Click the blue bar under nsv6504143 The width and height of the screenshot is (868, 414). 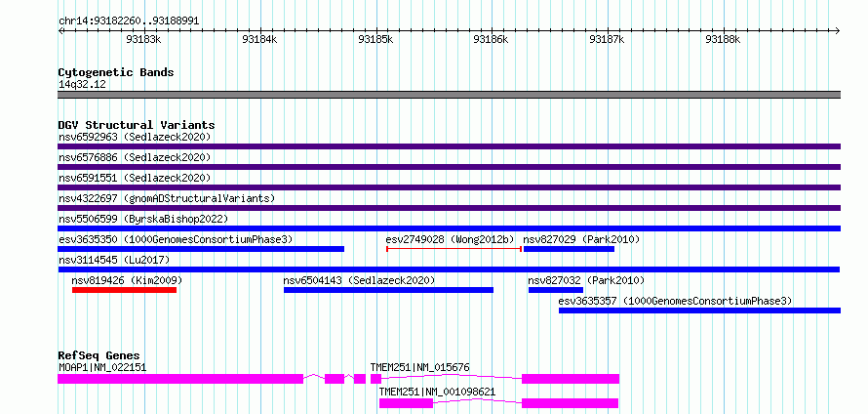(388, 290)
